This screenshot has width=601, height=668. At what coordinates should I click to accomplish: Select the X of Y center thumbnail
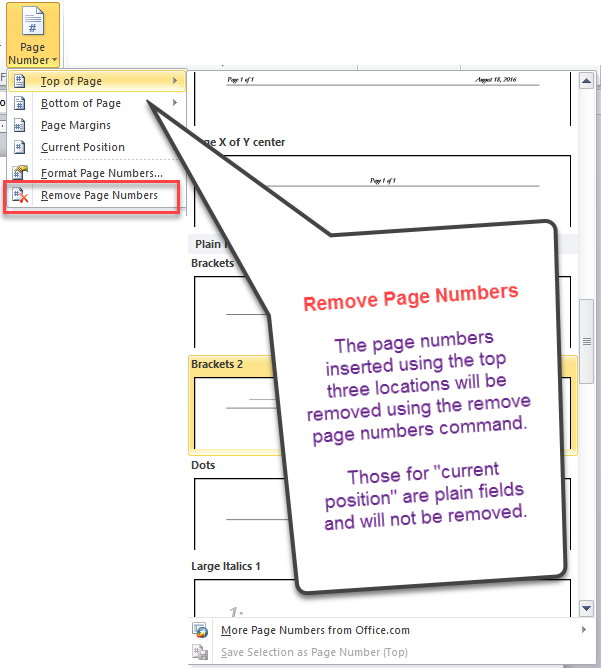[383, 191]
